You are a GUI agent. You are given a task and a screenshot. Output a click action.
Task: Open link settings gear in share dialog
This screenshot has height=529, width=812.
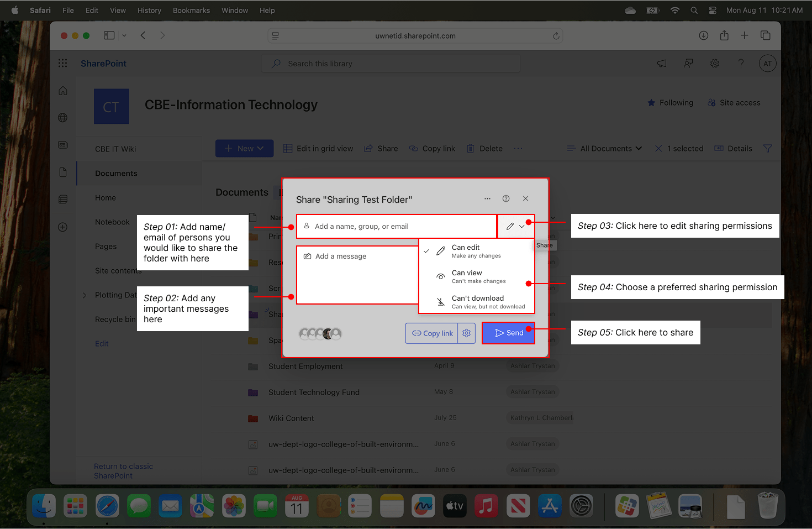pos(467,333)
